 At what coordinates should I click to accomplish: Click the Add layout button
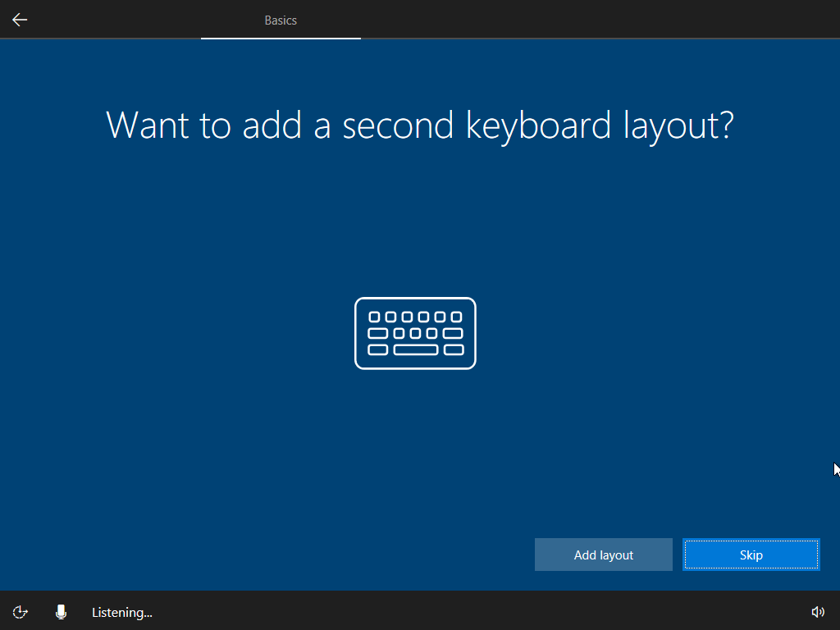click(x=603, y=555)
